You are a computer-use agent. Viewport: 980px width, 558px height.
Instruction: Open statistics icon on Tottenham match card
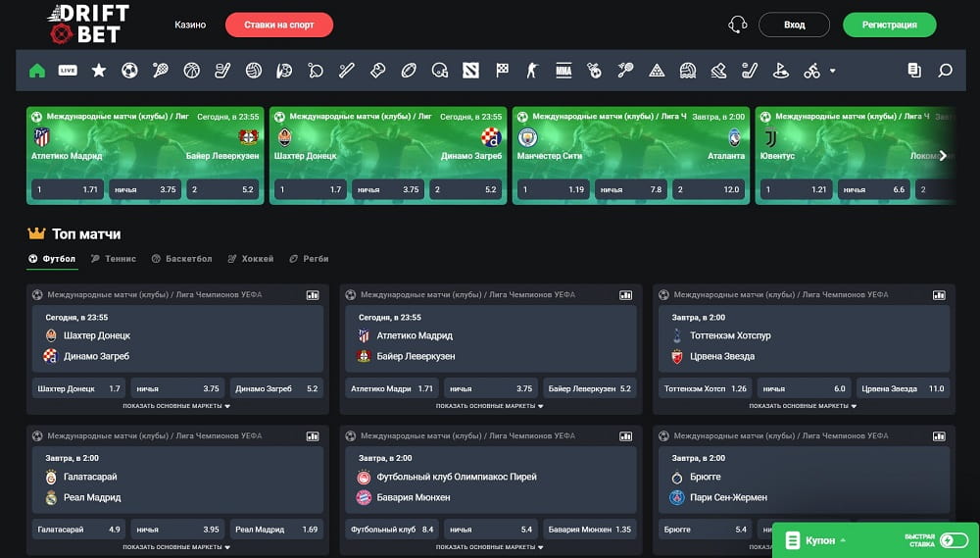[939, 294]
